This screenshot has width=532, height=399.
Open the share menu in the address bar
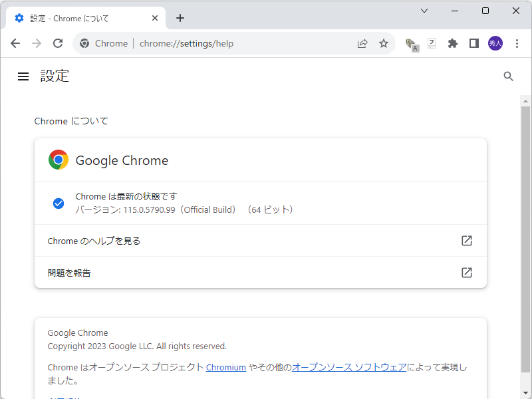[362, 43]
